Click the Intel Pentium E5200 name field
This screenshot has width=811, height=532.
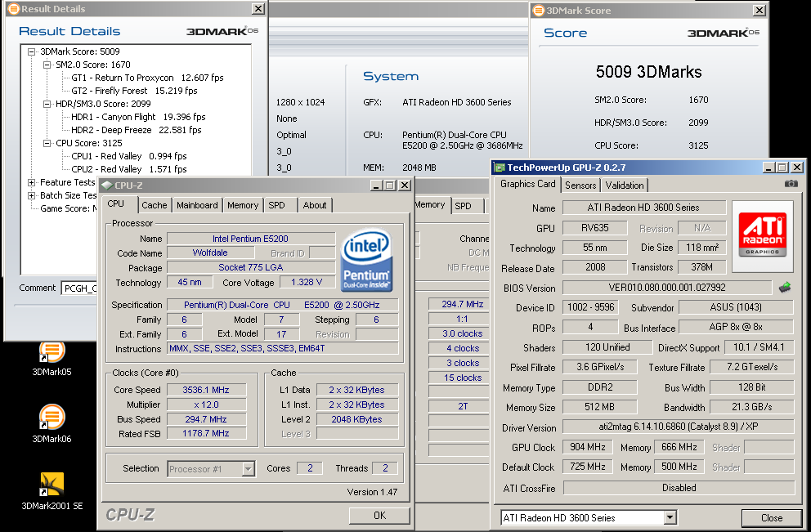[x=250, y=239]
